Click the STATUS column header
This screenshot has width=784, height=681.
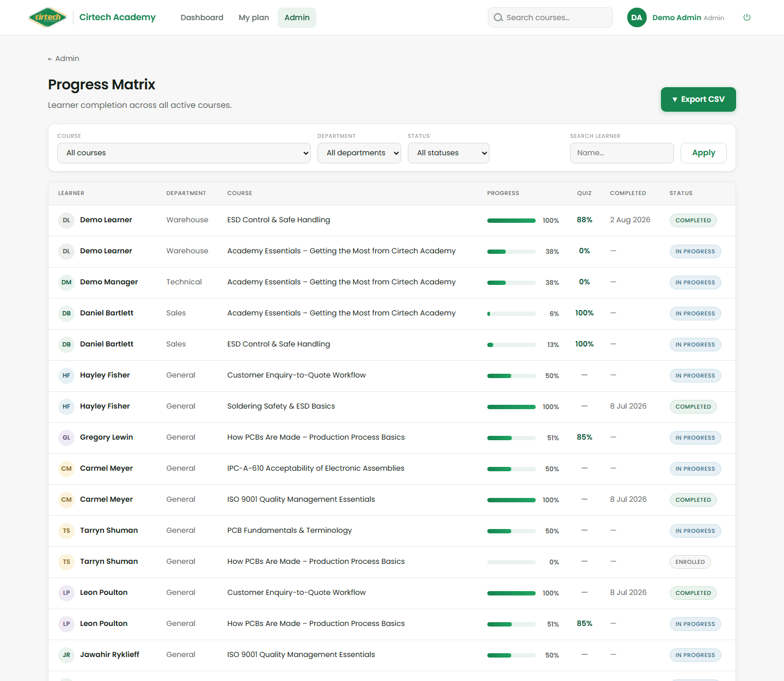681,193
